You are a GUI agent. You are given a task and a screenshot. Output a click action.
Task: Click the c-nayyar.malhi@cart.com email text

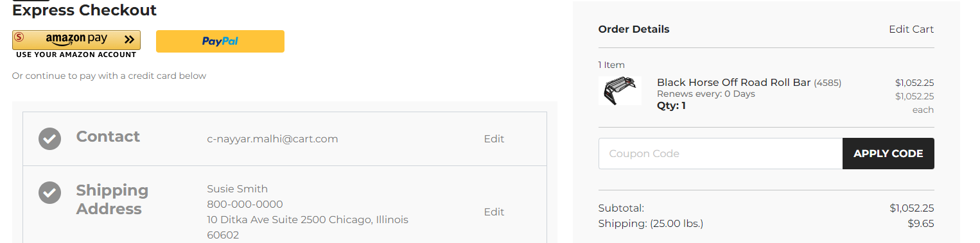coord(272,138)
